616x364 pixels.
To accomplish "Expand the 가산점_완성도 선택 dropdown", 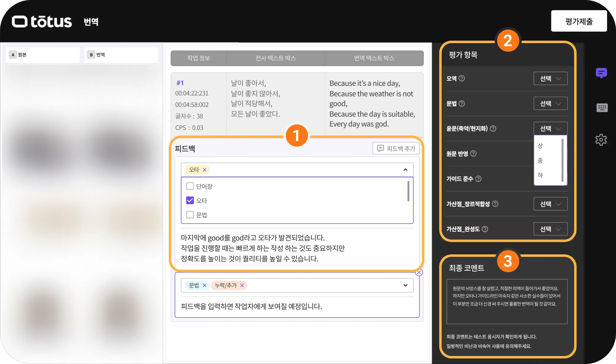I will pos(550,229).
